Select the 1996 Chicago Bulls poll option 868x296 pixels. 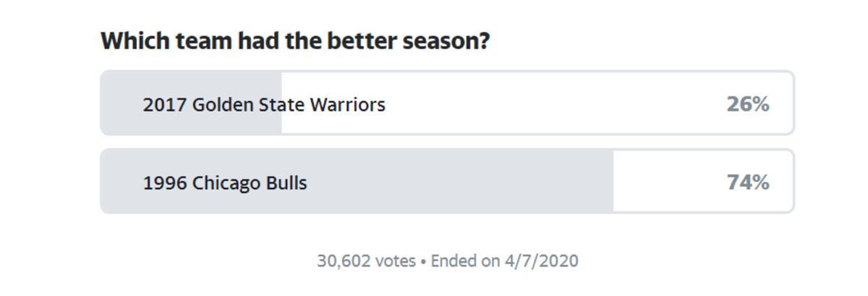[447, 182]
